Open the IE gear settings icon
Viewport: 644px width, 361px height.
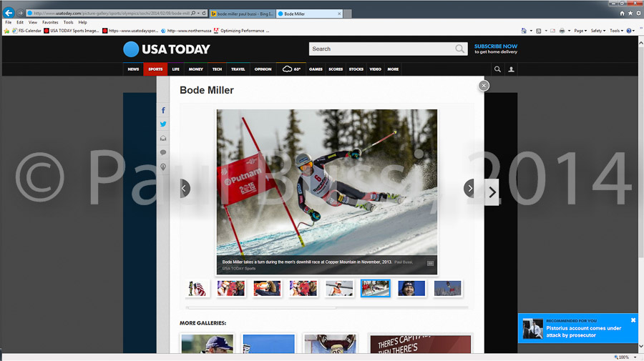point(638,14)
